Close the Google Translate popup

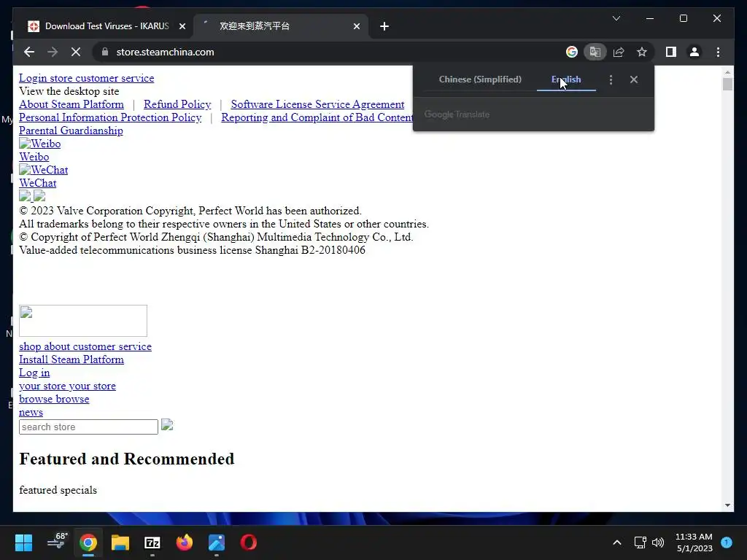click(634, 79)
